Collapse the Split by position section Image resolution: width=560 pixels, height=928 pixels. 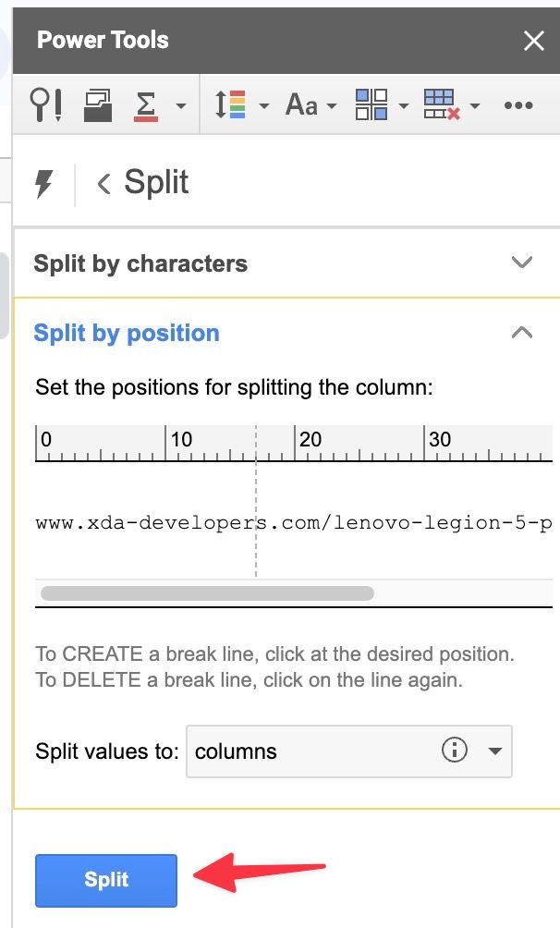pyautogui.click(x=522, y=333)
